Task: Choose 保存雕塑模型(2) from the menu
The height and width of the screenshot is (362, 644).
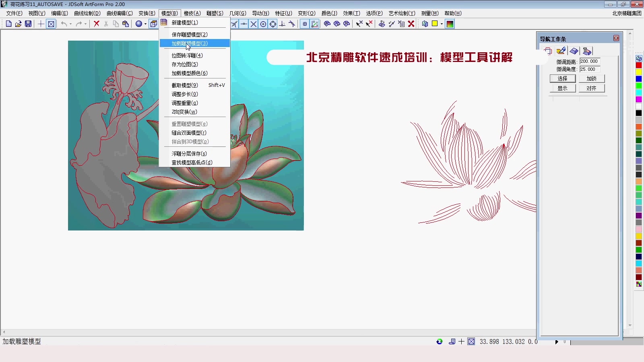Action: tap(189, 35)
